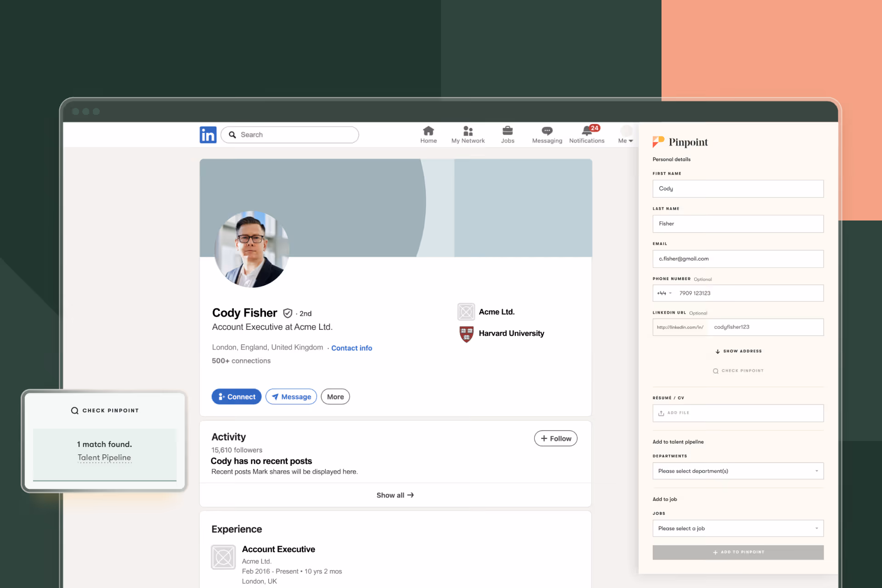Click the Connect button

[x=237, y=397]
